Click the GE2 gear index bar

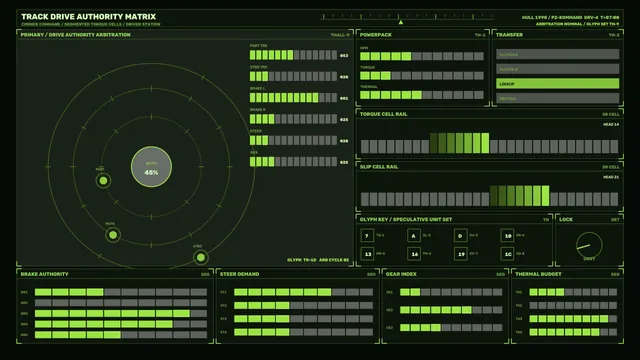click(451, 310)
